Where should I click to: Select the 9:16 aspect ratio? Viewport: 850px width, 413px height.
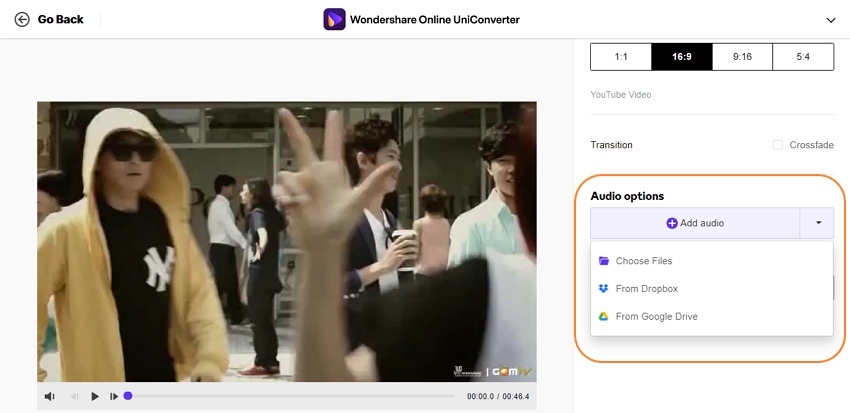(742, 57)
